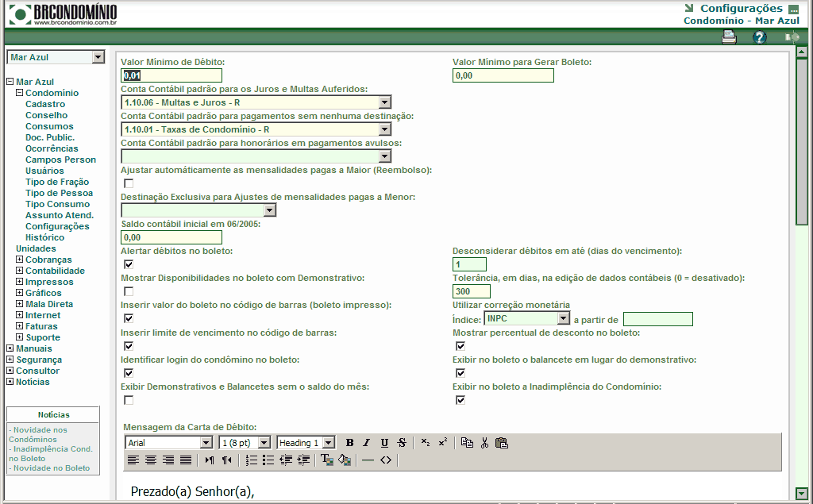Click the exit arrow icon in green toolbar
The height and width of the screenshot is (504, 813).
[x=792, y=37]
